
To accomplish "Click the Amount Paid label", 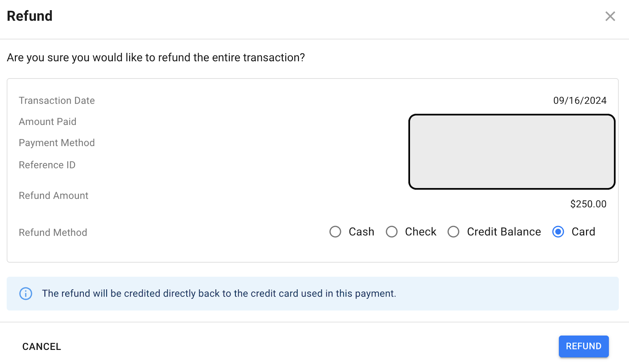I will [x=48, y=122].
